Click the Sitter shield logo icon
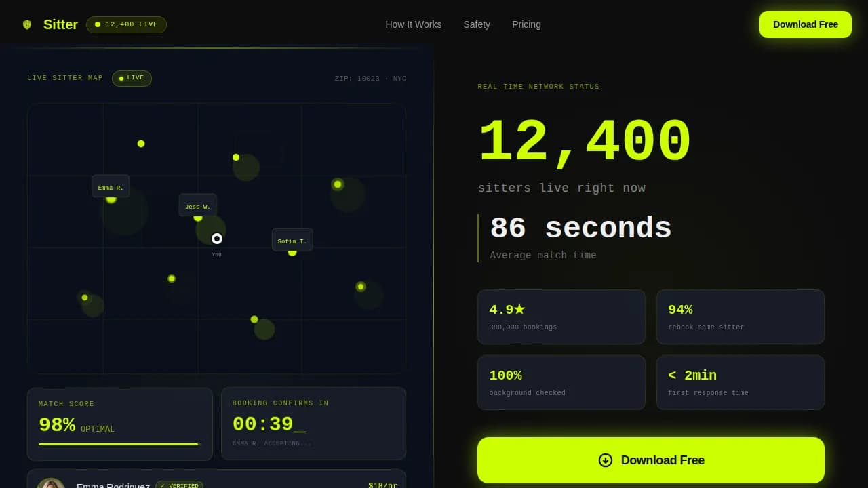 point(27,24)
